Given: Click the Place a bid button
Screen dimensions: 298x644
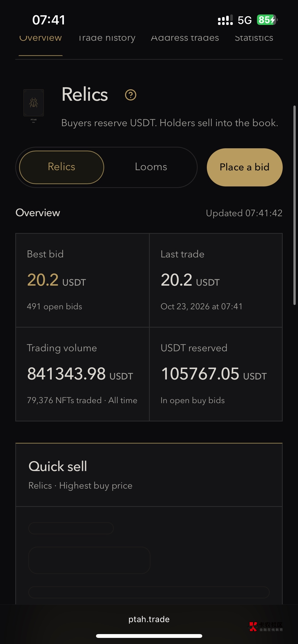Looking at the screenshot, I should [245, 167].
